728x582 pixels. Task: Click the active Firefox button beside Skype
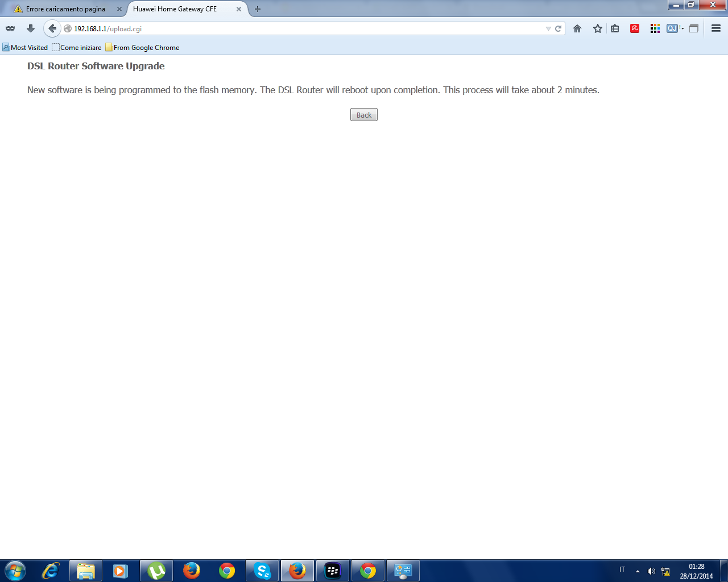[297, 571]
